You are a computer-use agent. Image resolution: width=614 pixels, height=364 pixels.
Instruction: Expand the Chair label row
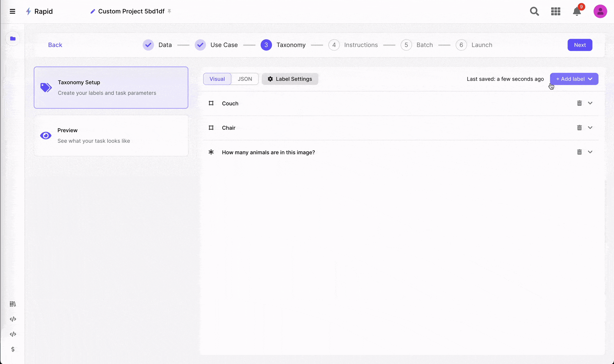click(590, 128)
